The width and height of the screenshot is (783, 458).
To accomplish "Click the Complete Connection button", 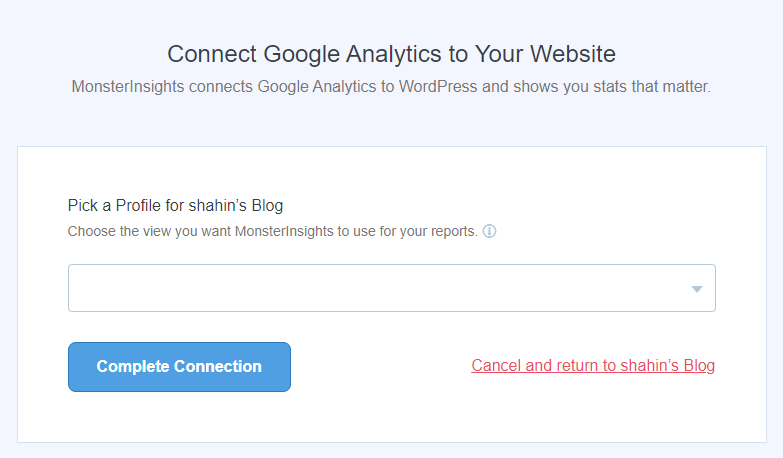I will point(179,367).
